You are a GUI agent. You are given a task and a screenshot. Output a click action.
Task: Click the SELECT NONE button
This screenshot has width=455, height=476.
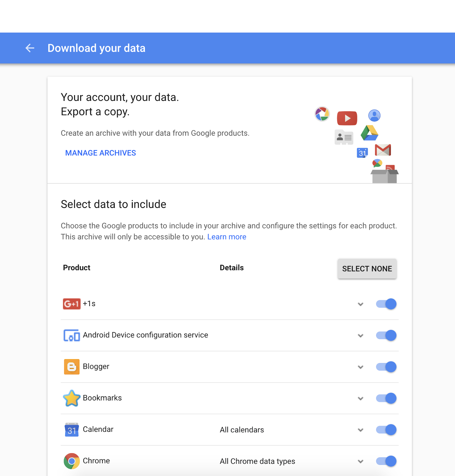pyautogui.click(x=367, y=269)
